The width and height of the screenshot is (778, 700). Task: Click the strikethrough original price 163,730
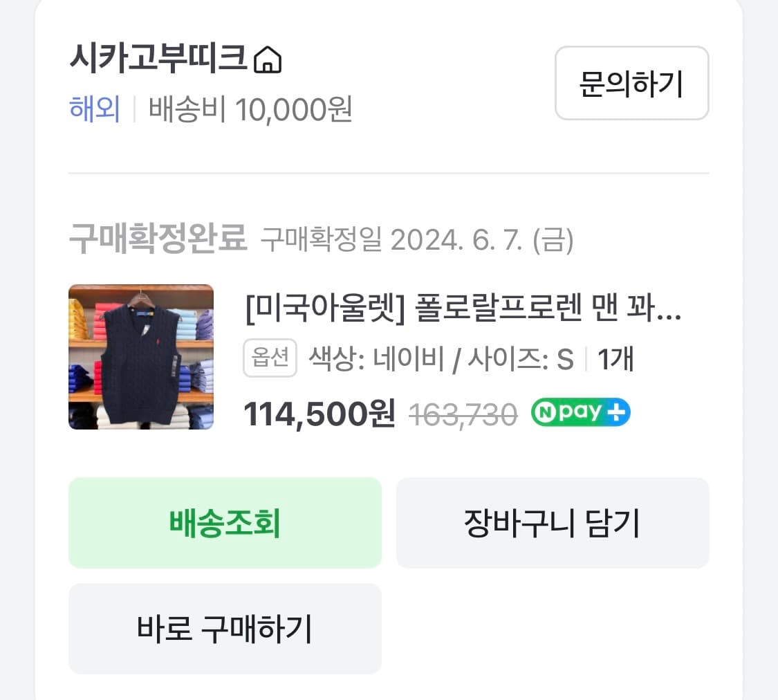click(462, 413)
